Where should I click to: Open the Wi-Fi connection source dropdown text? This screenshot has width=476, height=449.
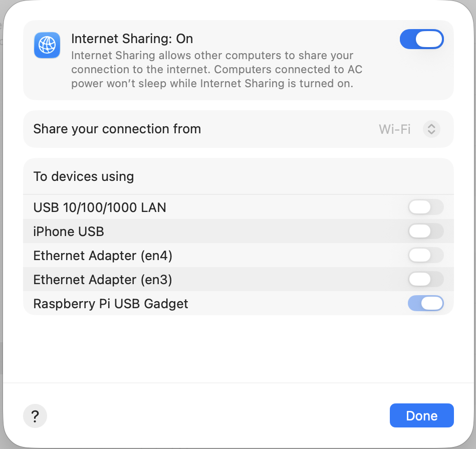pyautogui.click(x=394, y=129)
